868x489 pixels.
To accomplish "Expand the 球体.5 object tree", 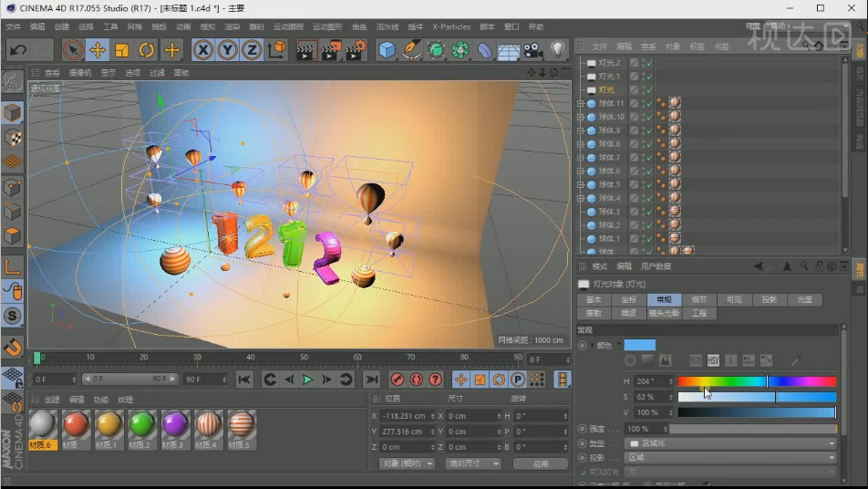I will (x=581, y=184).
